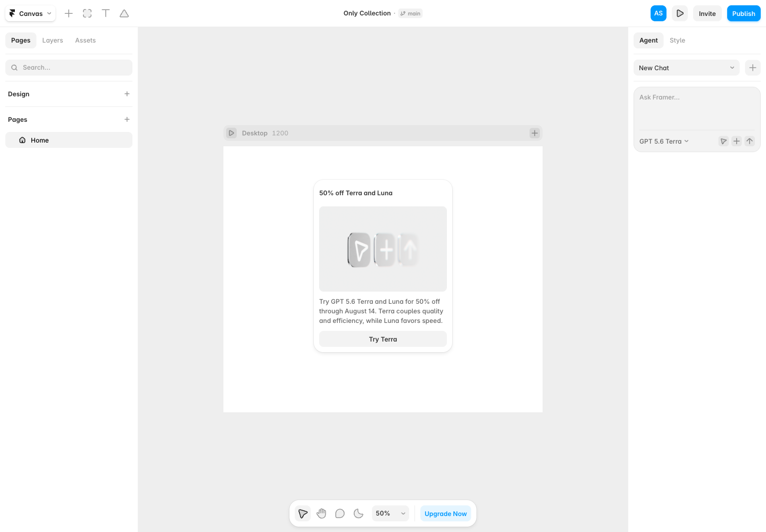Select the cursor Select tool in bottom toolbar
Image resolution: width=766 pixels, height=532 pixels.
303,513
